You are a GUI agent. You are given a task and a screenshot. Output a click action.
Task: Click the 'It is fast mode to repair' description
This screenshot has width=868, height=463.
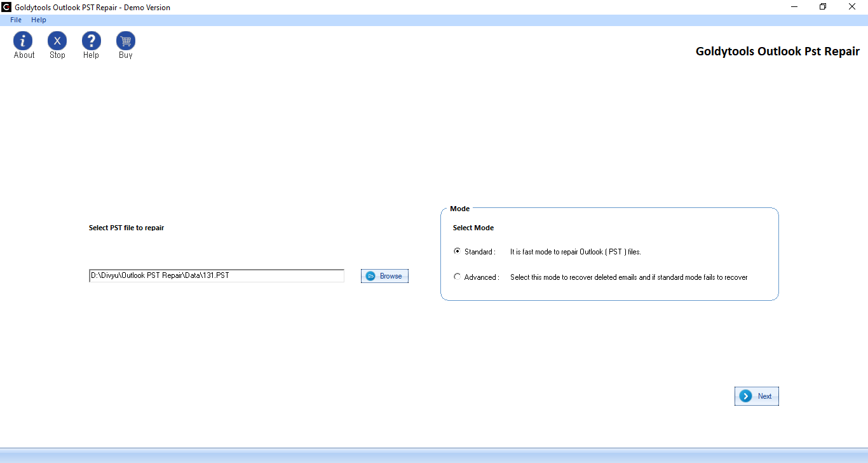[576, 252]
